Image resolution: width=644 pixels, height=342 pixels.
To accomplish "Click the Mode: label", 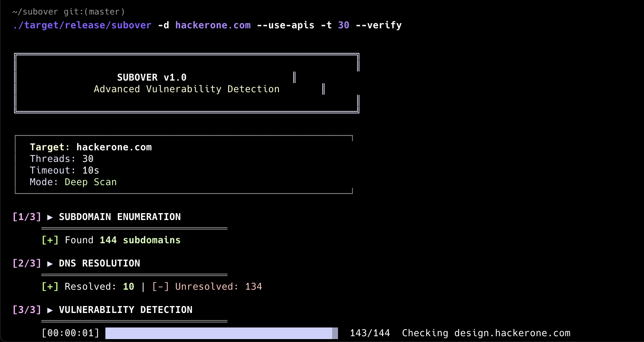I will pyautogui.click(x=44, y=182).
